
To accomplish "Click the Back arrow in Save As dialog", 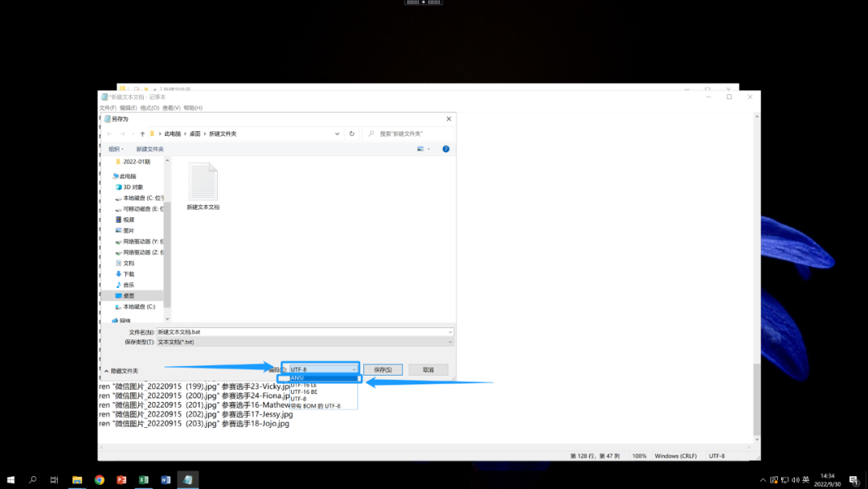I will coord(109,134).
